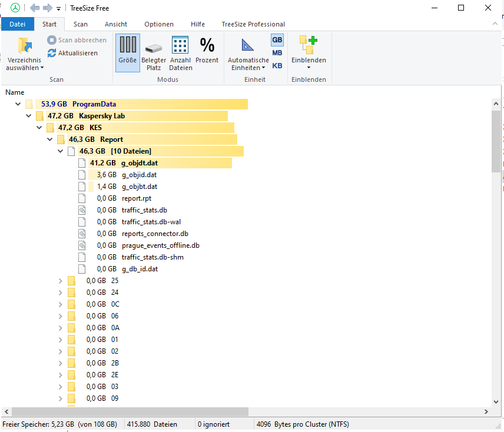Collapse the ProgramData folder node
504x432 pixels.
[x=18, y=104]
